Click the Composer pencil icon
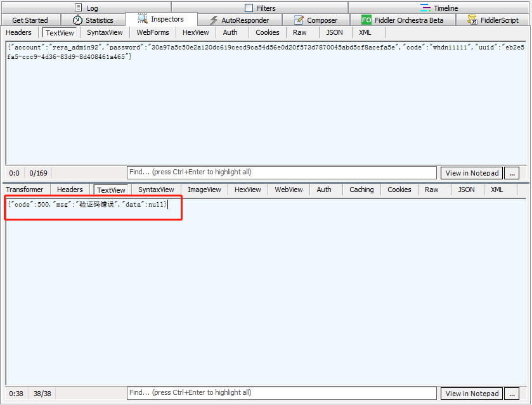Viewport: 532px width, 405px height. pyautogui.click(x=299, y=20)
